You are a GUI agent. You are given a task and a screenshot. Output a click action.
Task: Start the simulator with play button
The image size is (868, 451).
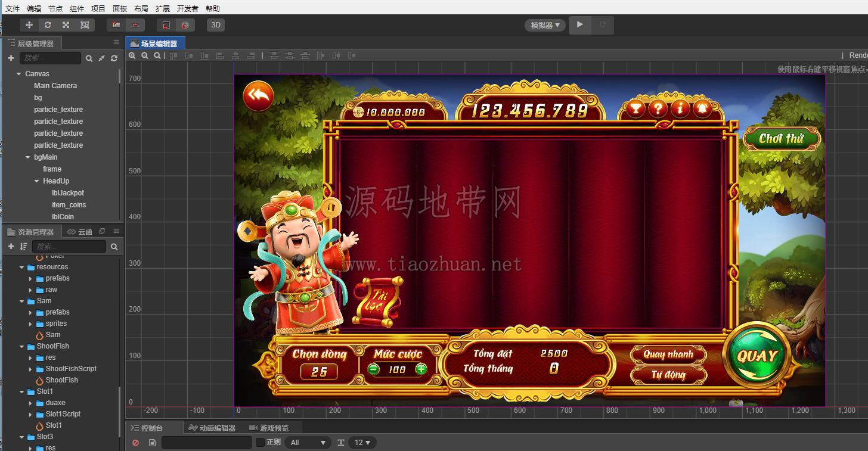579,25
